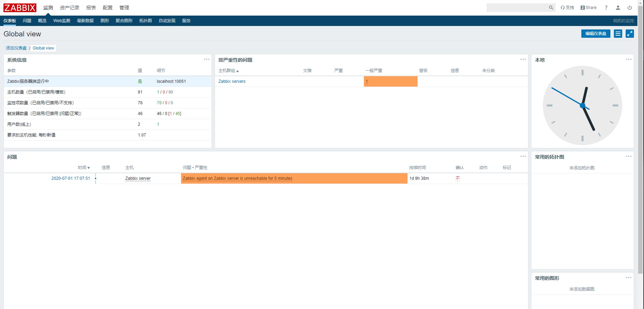Open the user profile icon
Screen dimensions: 644x309
(618, 8)
